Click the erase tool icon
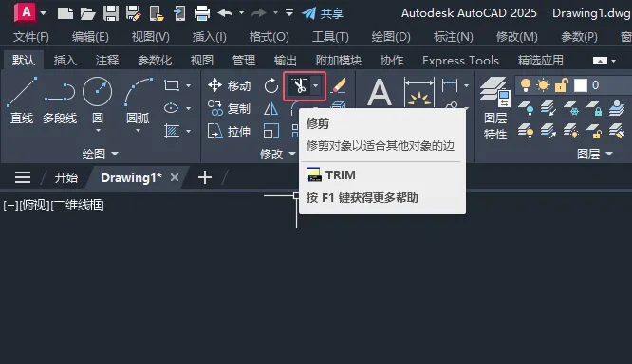 (x=338, y=85)
